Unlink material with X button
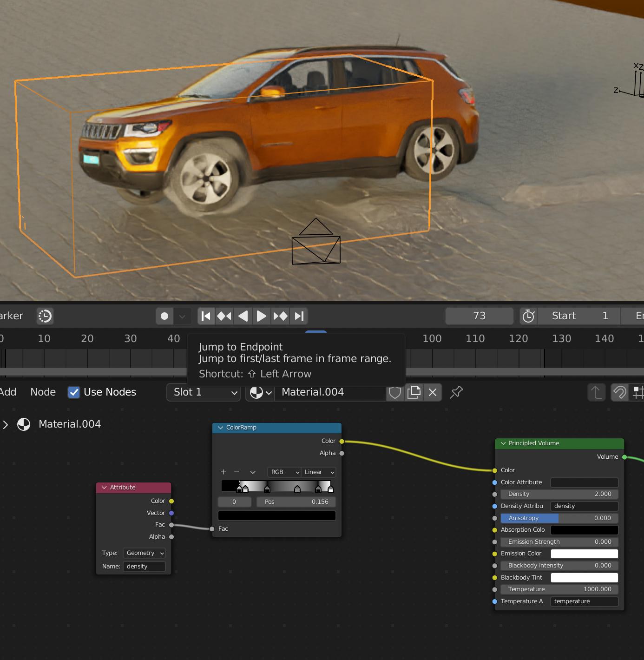The height and width of the screenshot is (660, 644). pos(433,393)
